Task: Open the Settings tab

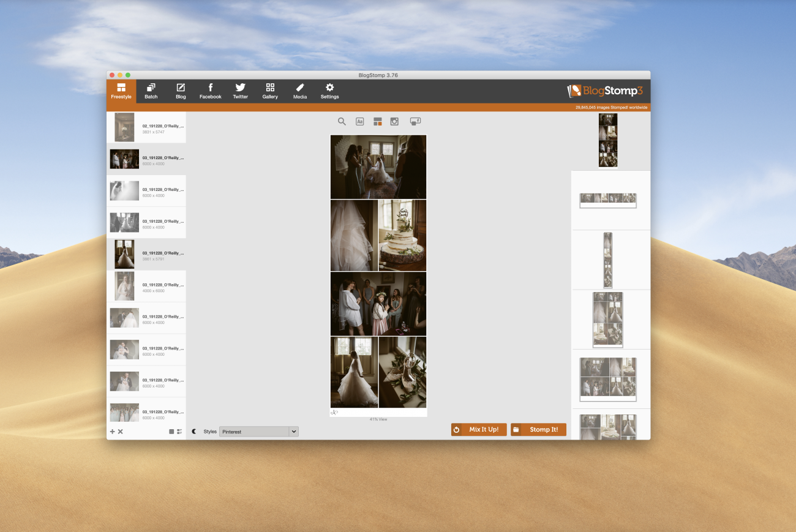Action: 329,91
